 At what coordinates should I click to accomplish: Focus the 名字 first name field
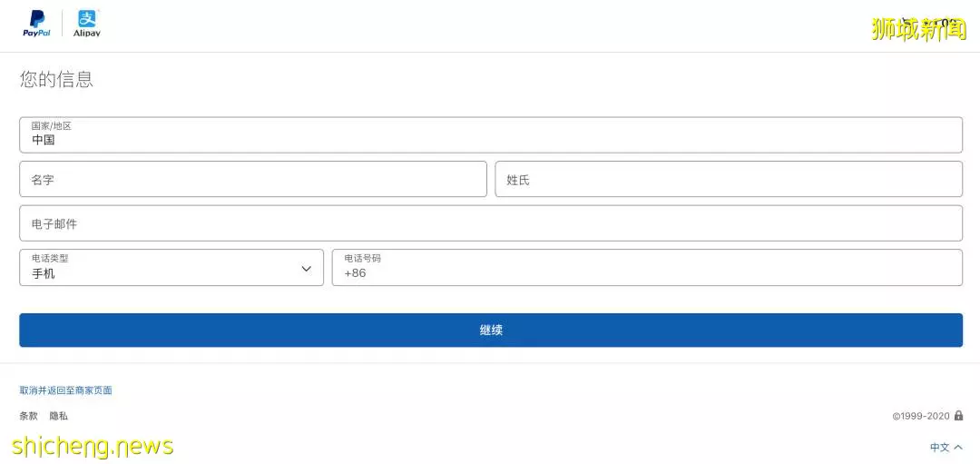[253, 180]
